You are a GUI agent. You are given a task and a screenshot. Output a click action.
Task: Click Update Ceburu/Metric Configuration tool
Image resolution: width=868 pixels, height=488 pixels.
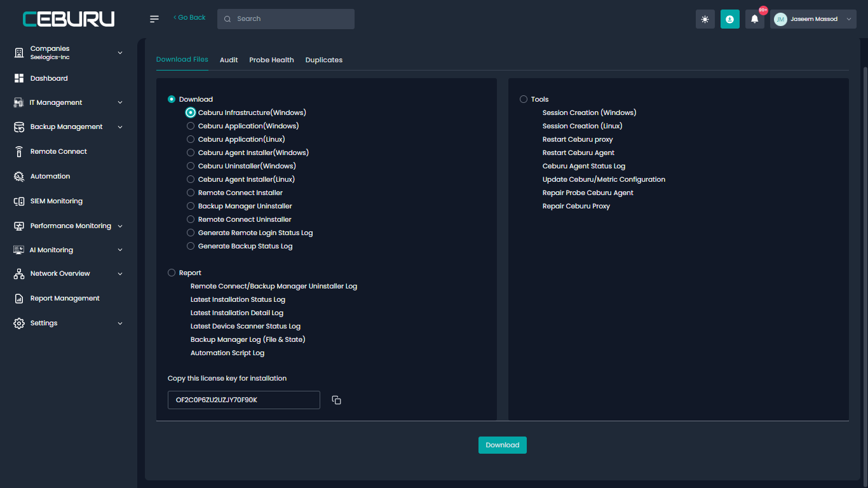pos(604,179)
